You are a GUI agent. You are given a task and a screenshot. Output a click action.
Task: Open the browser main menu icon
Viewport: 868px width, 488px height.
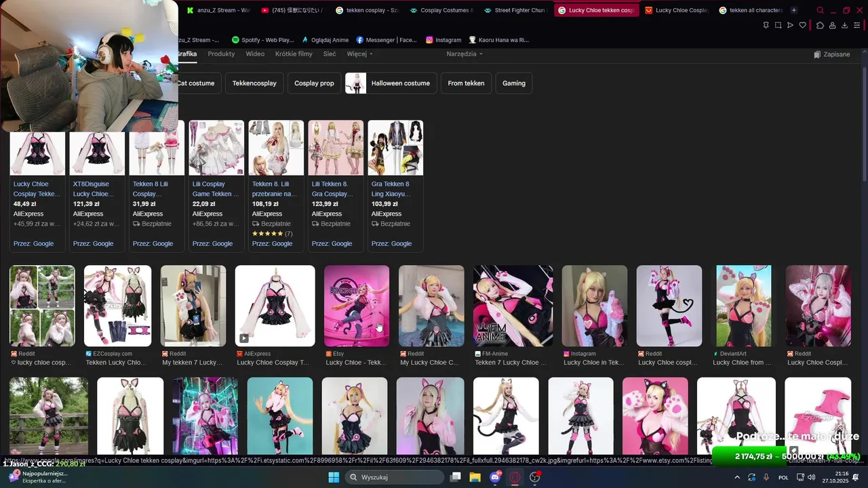(x=858, y=25)
